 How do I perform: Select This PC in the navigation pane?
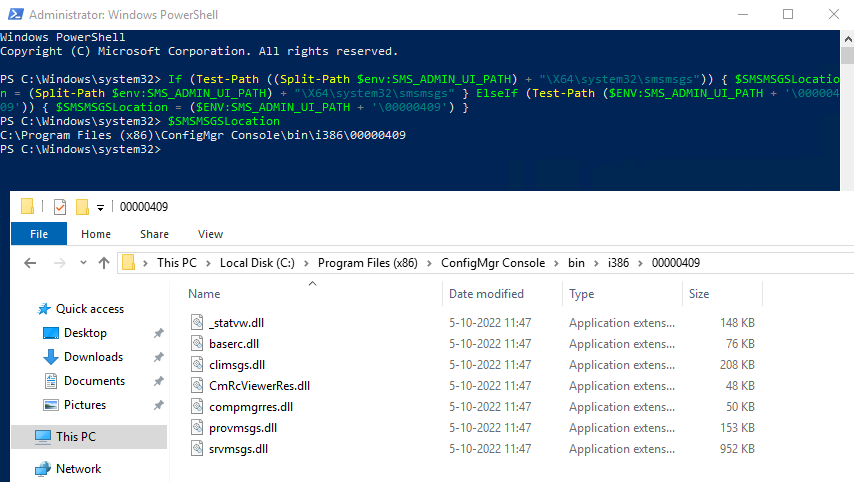(x=89, y=437)
